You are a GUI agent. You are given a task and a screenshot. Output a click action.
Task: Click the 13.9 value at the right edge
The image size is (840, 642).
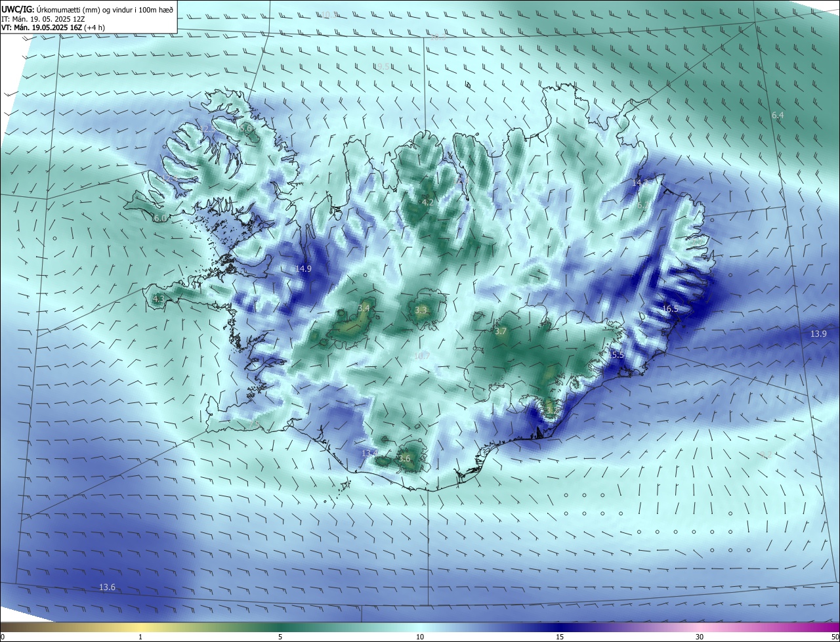click(x=818, y=334)
